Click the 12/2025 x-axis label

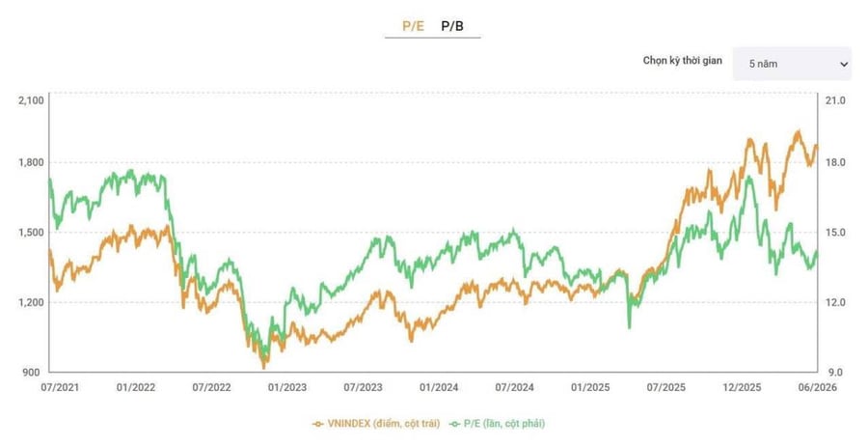coord(742,387)
